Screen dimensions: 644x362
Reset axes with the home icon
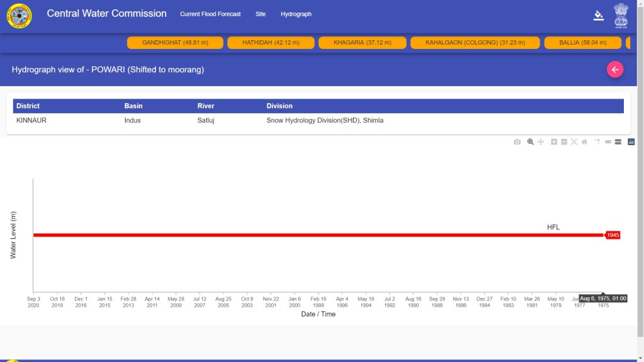coord(584,142)
